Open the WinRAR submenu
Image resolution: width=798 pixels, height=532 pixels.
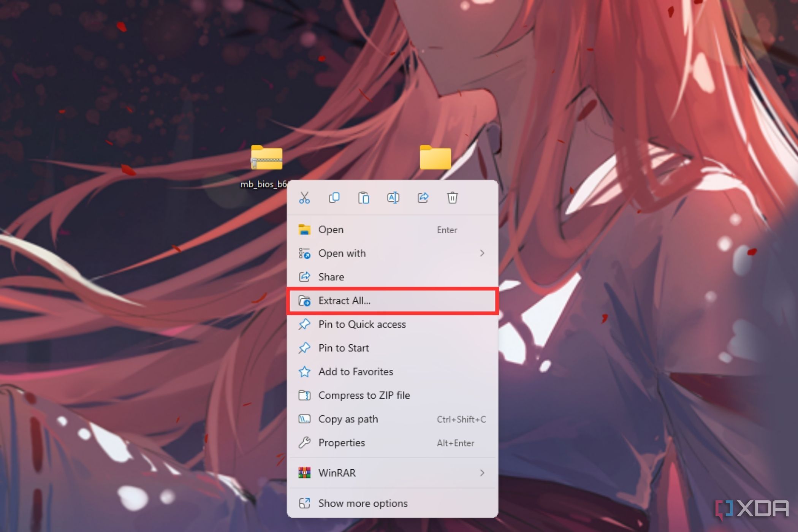tap(392, 472)
